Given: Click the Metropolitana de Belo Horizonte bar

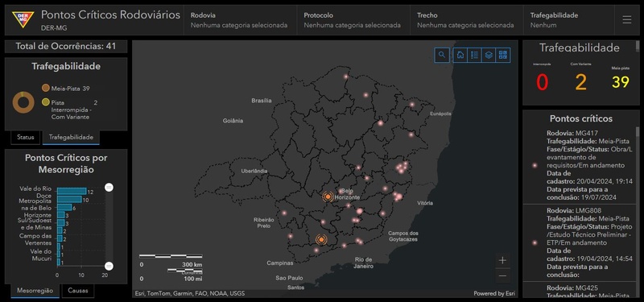Looking at the screenshot, I should [69, 199].
